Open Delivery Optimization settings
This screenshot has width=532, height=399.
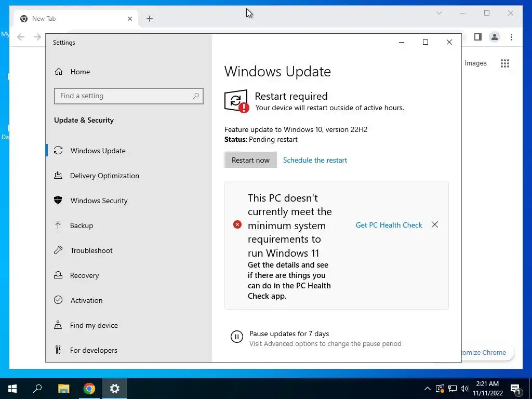tap(104, 176)
